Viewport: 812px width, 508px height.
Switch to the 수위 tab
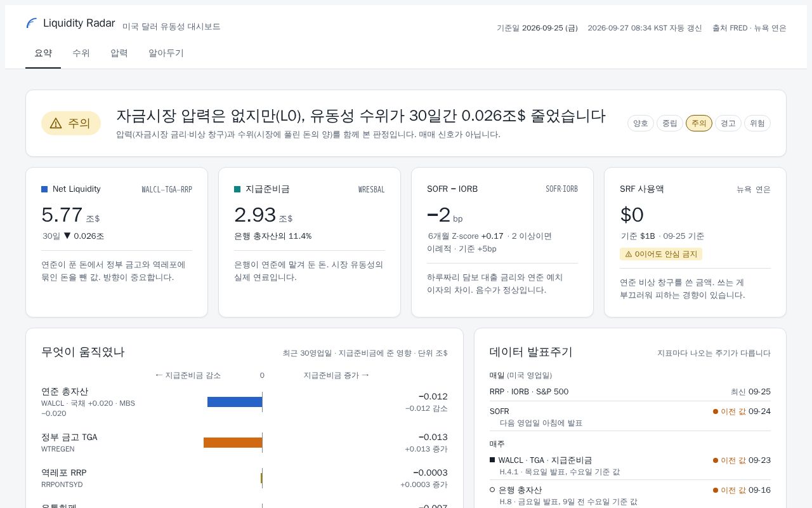click(x=81, y=53)
